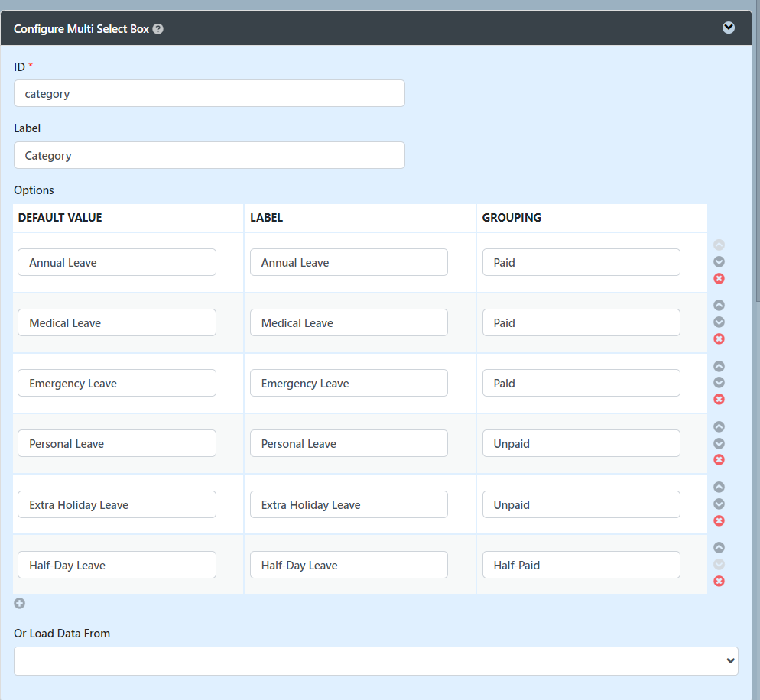Viewport: 760px width, 700px height.
Task: Move the Extra Holiday Leave row up
Action: [719, 488]
